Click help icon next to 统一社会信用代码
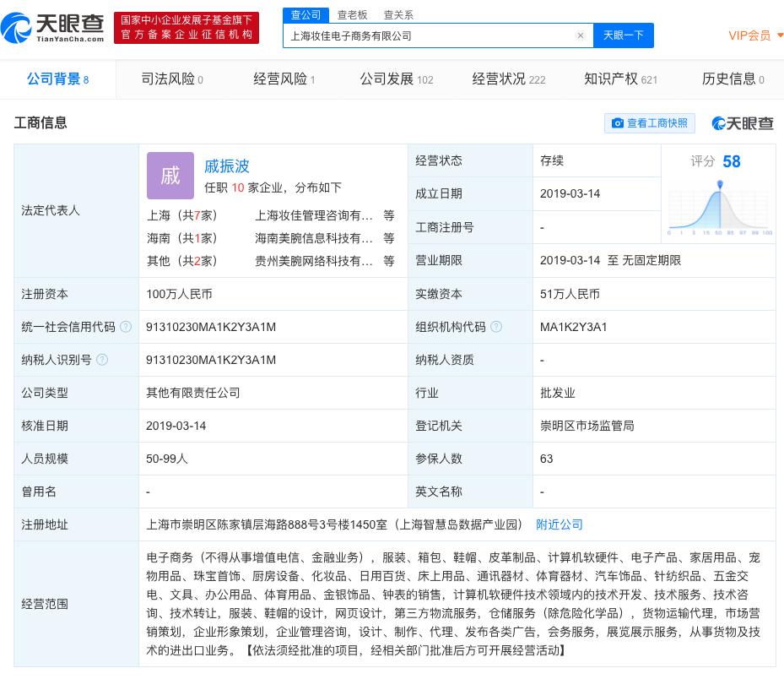 pos(126,327)
